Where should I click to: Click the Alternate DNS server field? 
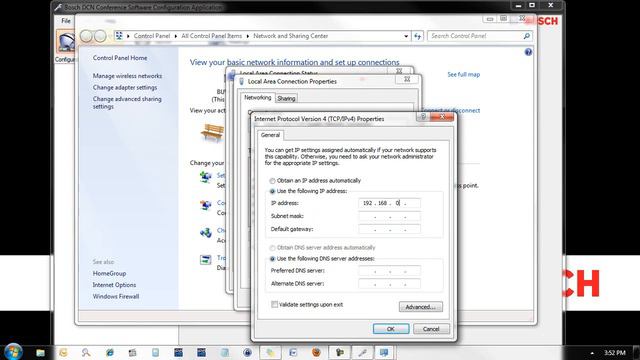[389, 284]
